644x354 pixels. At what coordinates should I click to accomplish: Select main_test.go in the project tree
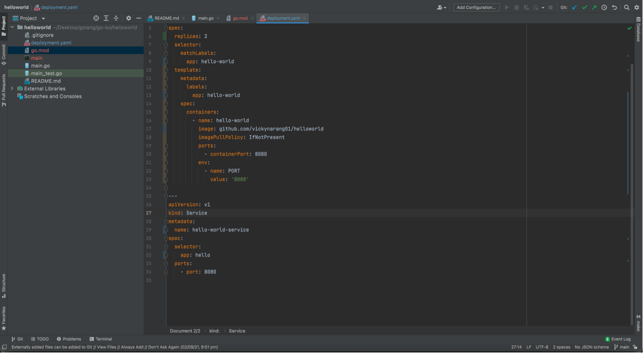[x=46, y=73]
